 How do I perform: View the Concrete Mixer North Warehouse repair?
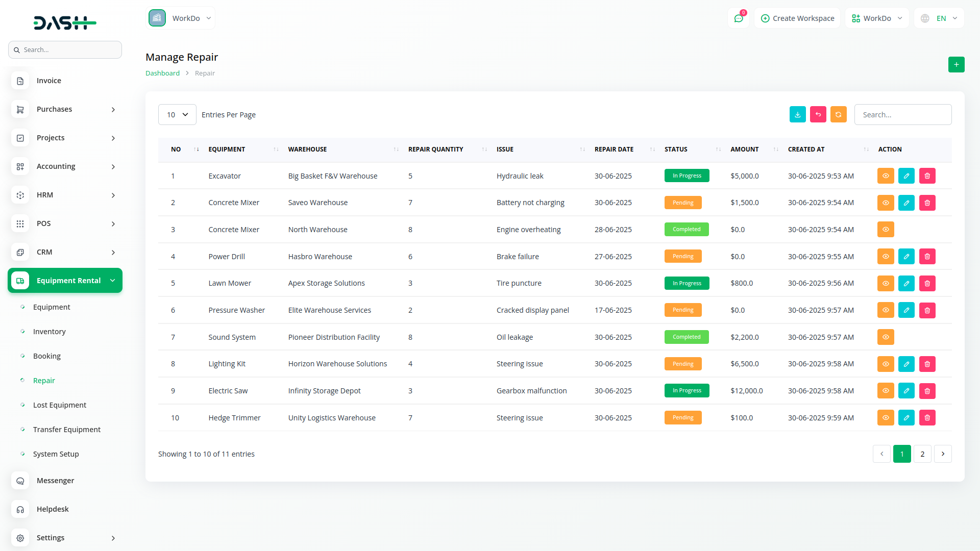pos(886,230)
